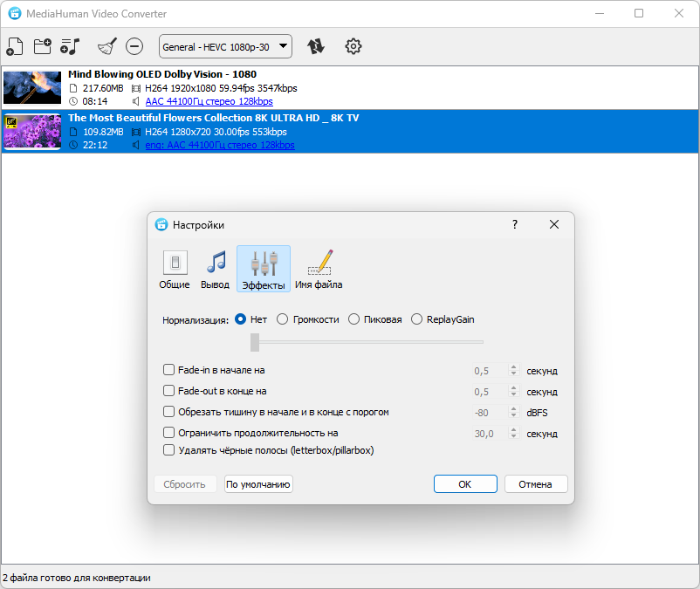Open the eng: AAC 44100Гц стерео audio link
The height and width of the screenshot is (589, 700).
point(220,145)
